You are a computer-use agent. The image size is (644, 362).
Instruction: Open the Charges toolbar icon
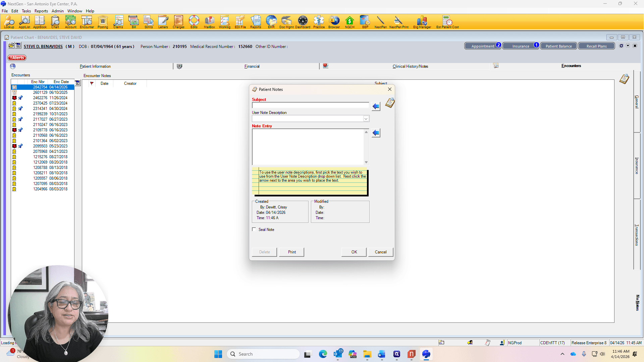pyautogui.click(x=178, y=22)
